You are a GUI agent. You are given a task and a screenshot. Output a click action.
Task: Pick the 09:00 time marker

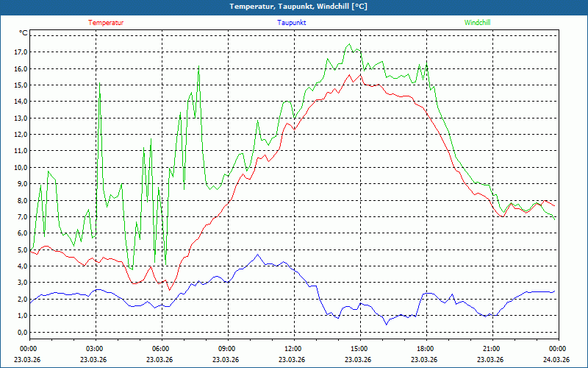click(227, 349)
